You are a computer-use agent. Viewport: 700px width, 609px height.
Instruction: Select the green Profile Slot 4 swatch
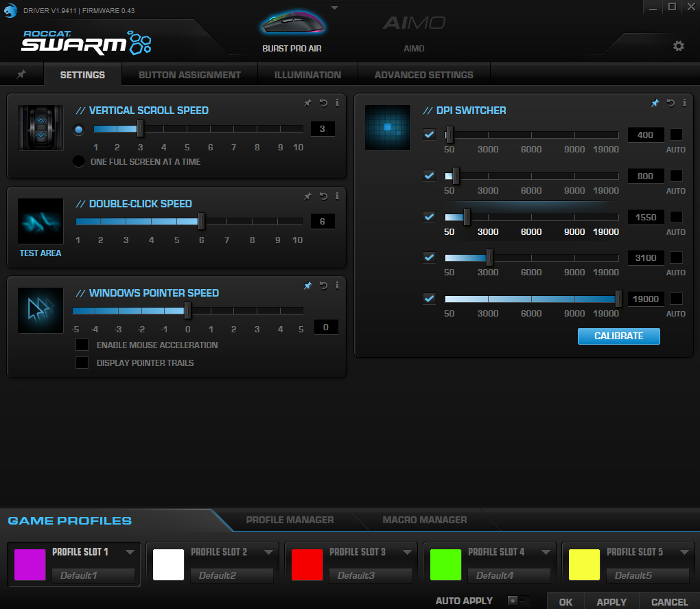(445, 564)
